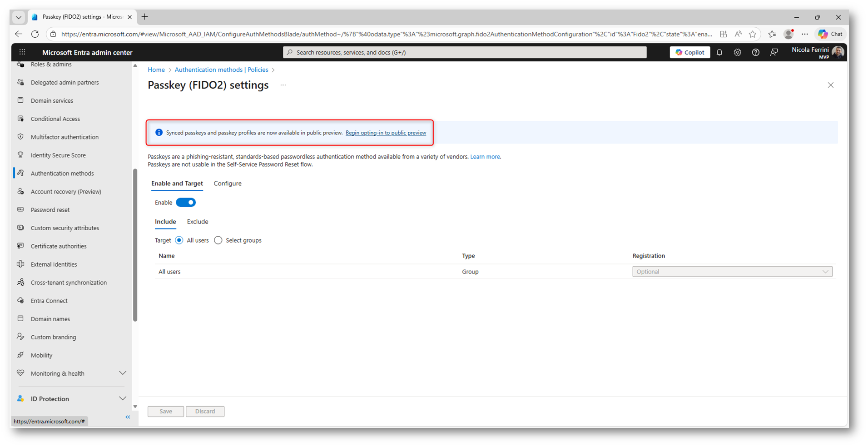Open notifications bell icon

point(719,52)
